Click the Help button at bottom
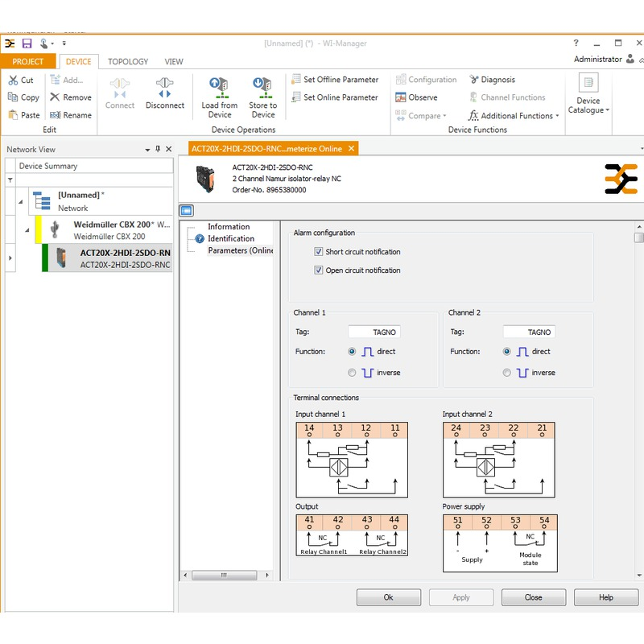Image resolution: width=644 pixels, height=644 pixels. tap(606, 597)
